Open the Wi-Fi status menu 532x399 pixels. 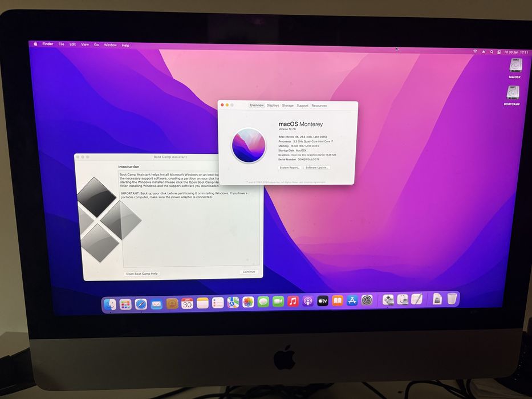(475, 51)
